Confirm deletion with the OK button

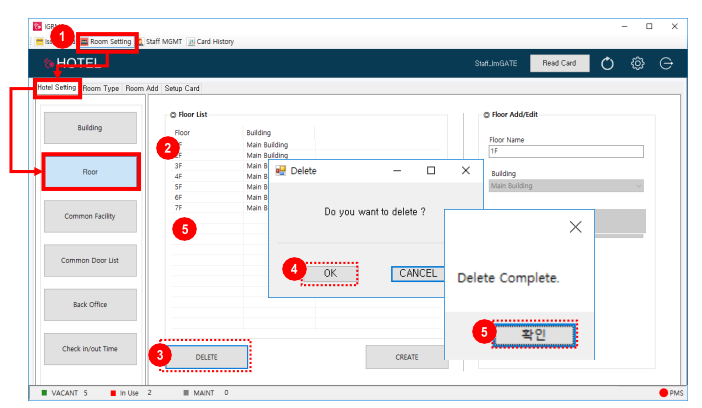(330, 273)
